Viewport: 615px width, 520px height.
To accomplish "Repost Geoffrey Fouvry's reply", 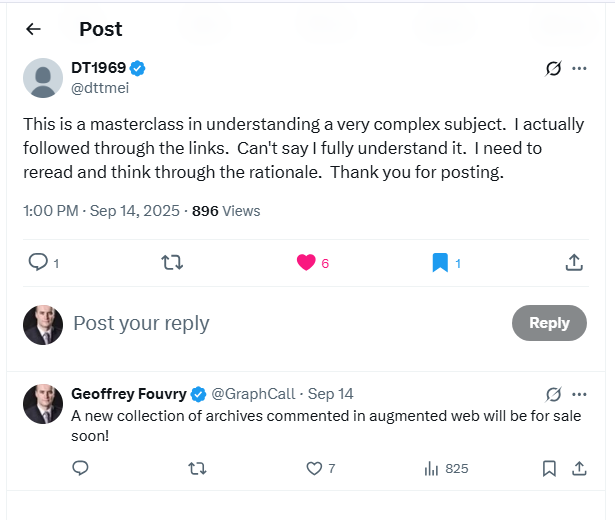I will coord(197,468).
